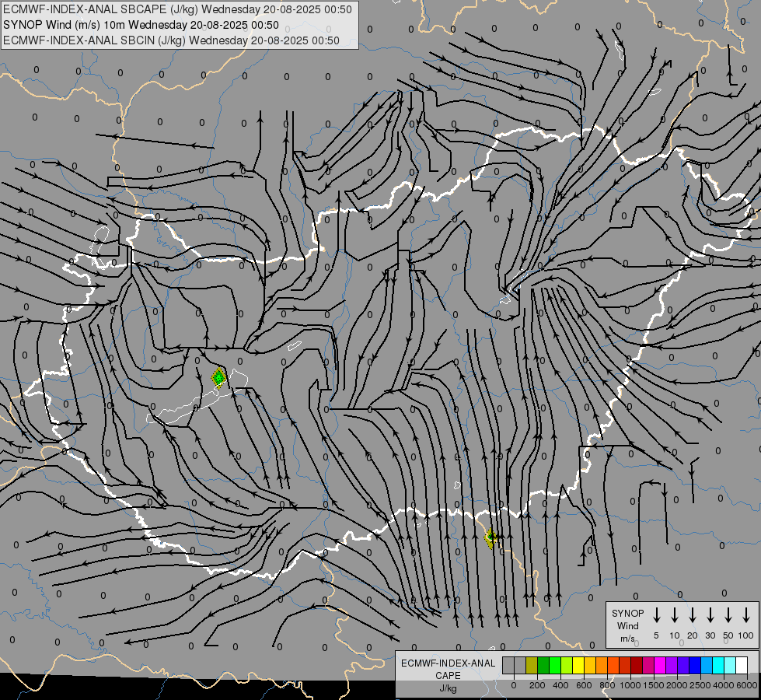Click the 10 m/s wind arrow in legend
761x700 pixels.
(674, 615)
